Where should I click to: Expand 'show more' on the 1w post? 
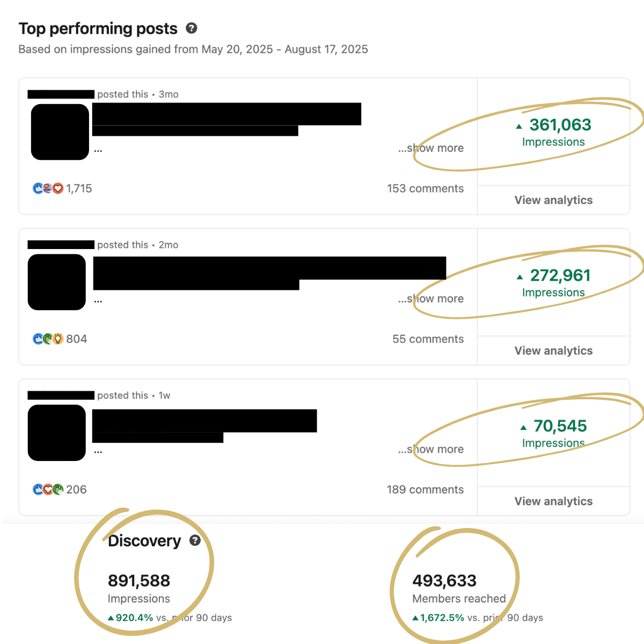click(x=431, y=449)
